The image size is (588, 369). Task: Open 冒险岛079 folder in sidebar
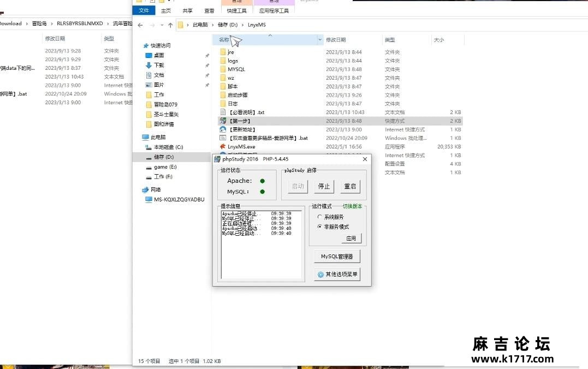point(166,105)
